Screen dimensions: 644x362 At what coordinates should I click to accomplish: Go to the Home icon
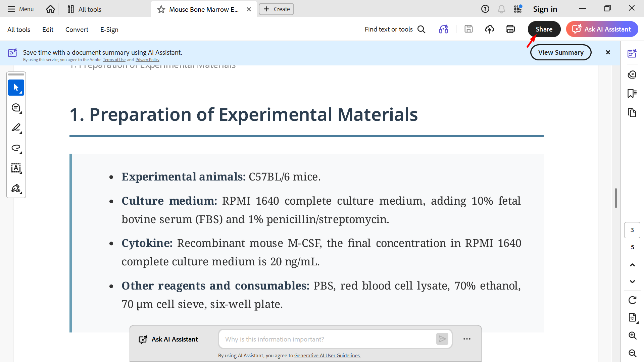pos(50,9)
